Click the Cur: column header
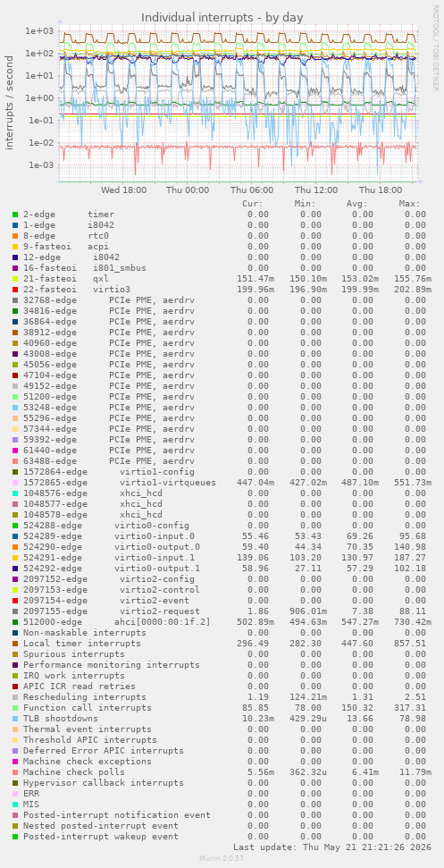444x868 pixels. coord(253,204)
